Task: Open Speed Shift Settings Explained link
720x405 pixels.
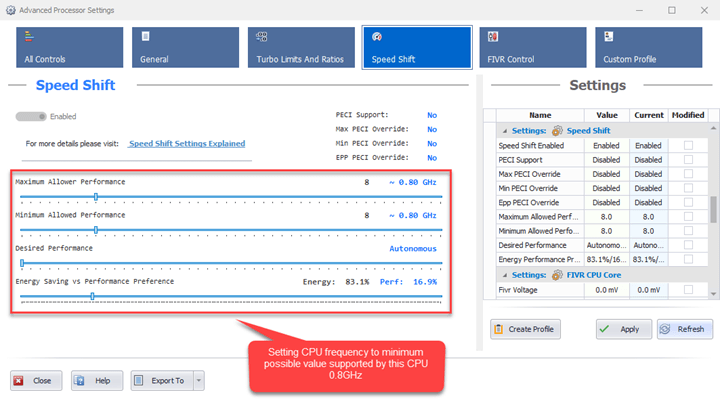Action: pos(186,144)
